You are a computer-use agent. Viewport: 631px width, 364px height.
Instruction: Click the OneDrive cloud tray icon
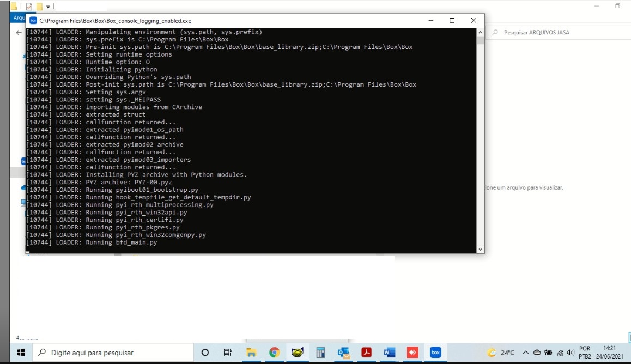[537, 353]
